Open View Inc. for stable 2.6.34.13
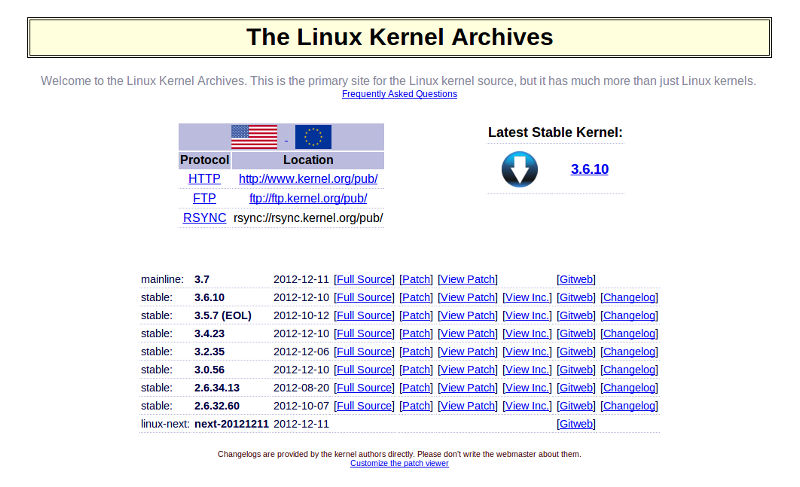The height and width of the screenshot is (487, 800). coord(528,388)
